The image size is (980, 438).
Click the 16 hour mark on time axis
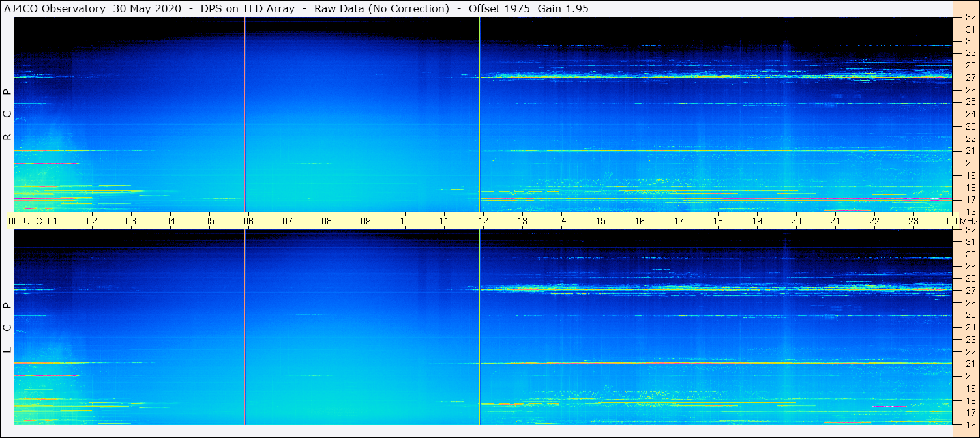tap(640, 221)
